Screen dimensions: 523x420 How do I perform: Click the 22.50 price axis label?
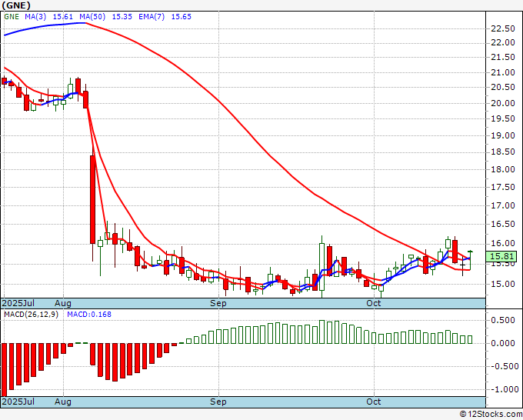pos(503,29)
